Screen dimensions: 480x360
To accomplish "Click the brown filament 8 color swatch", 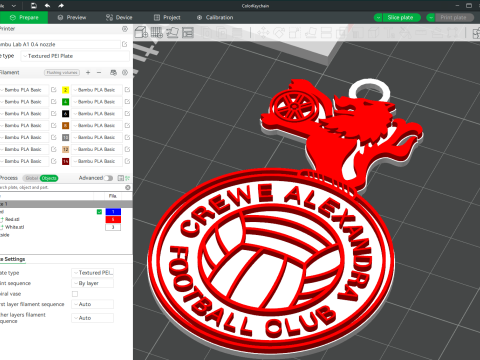I will point(66,125).
